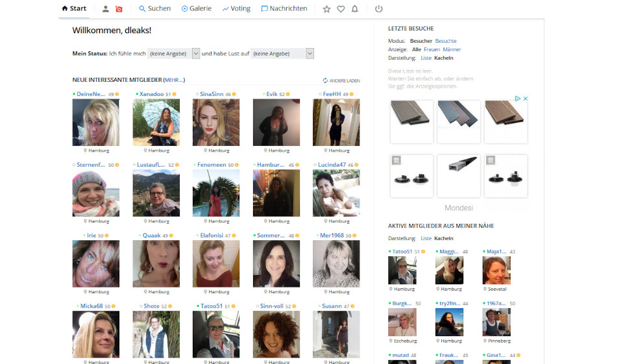Click the AdChoices triangle icon
623x364 pixels.
[x=518, y=99]
